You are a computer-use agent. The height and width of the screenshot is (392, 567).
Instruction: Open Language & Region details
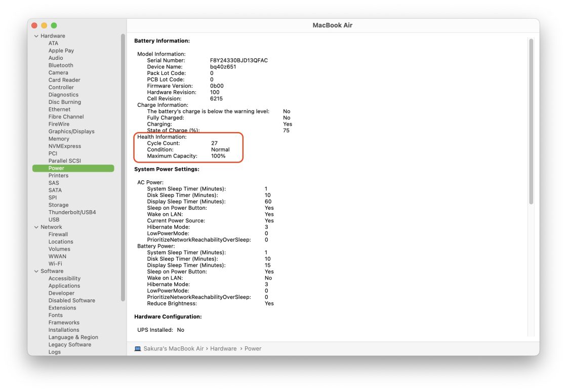[x=72, y=337]
